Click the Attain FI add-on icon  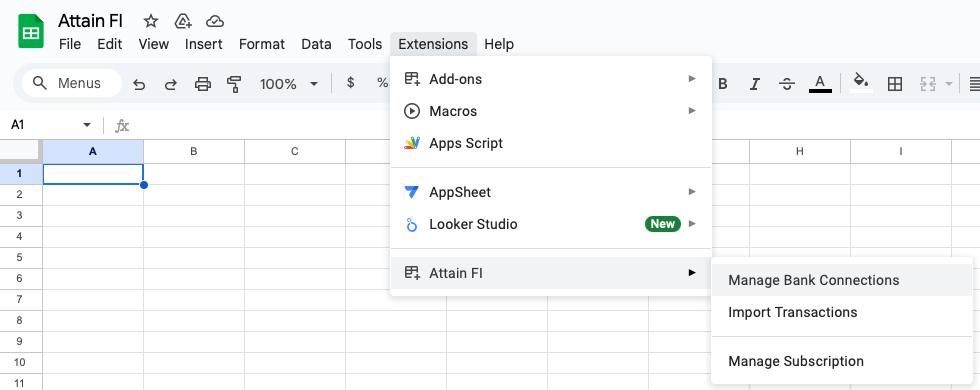[412, 272]
